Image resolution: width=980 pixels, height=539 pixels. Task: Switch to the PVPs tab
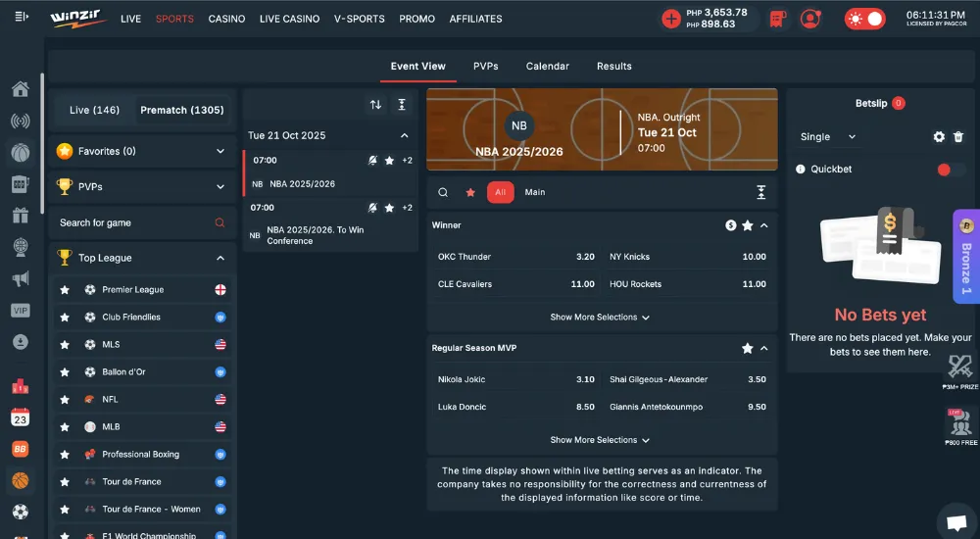point(486,67)
